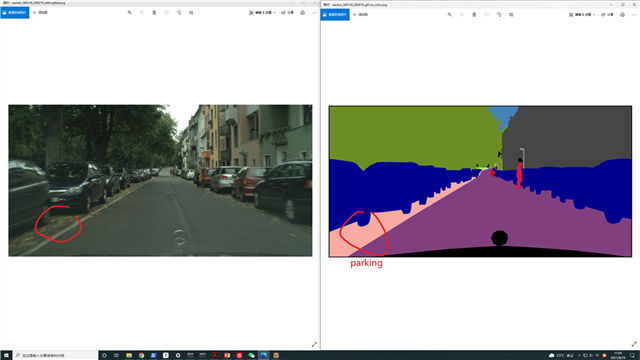Select the Crop tool in left window
The image size is (640, 360).
[191, 13]
